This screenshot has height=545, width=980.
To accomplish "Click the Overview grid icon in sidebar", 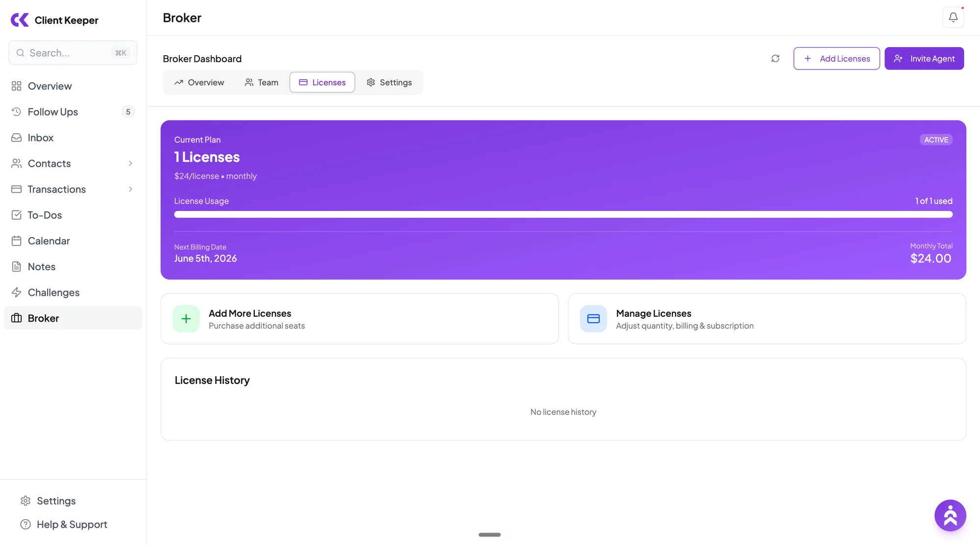I will tap(17, 86).
